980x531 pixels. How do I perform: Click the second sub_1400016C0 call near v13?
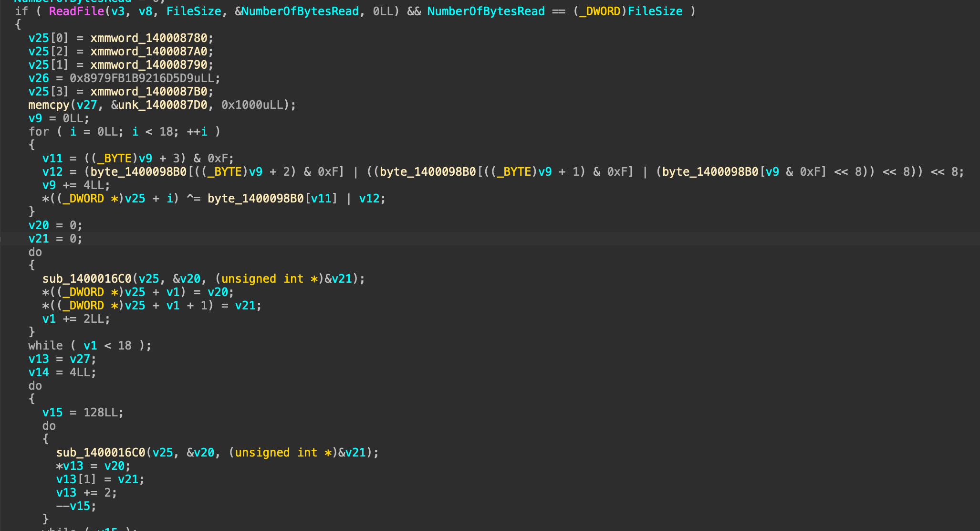pyautogui.click(x=101, y=452)
